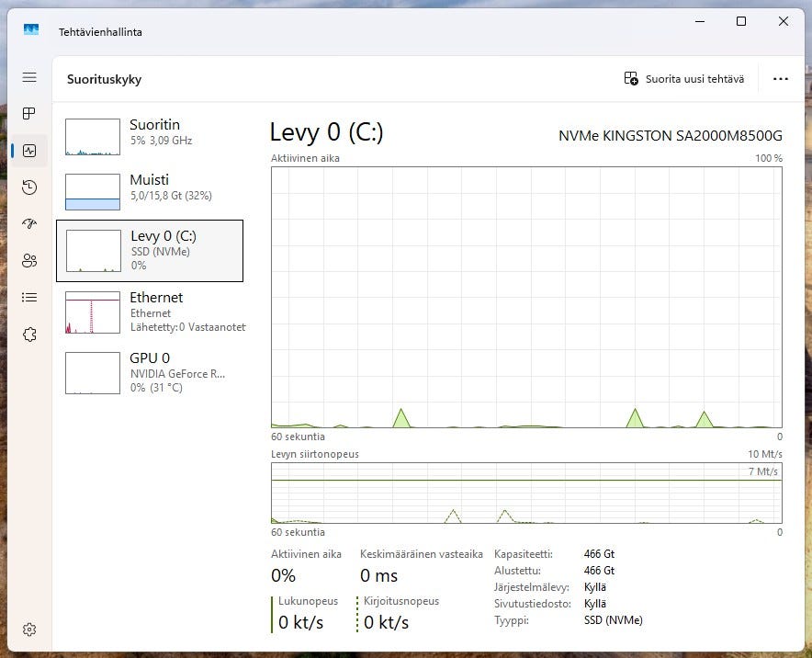The height and width of the screenshot is (658, 812).
Task: Click the Ethernet mini graph thumbnail
Action: (x=93, y=312)
